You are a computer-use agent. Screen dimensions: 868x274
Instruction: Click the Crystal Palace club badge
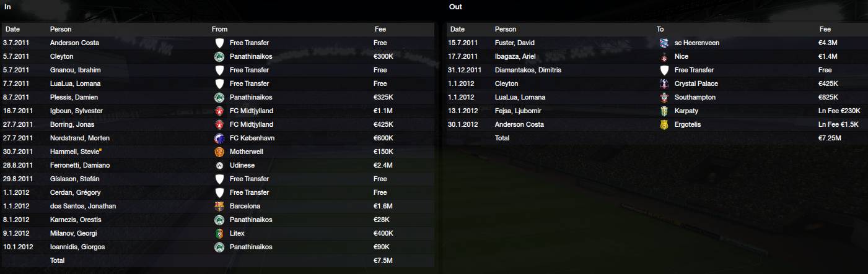[664, 83]
